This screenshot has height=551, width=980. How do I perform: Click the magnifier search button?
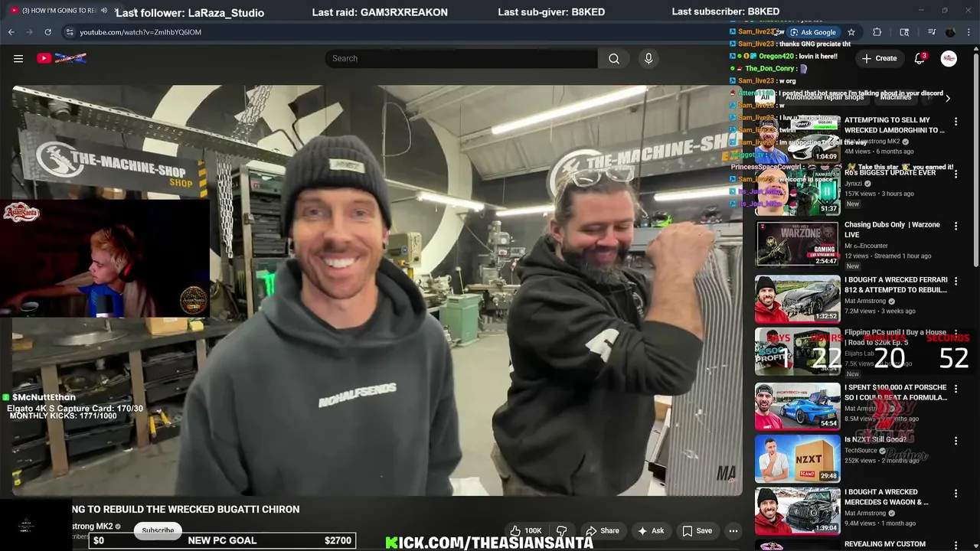(614, 58)
